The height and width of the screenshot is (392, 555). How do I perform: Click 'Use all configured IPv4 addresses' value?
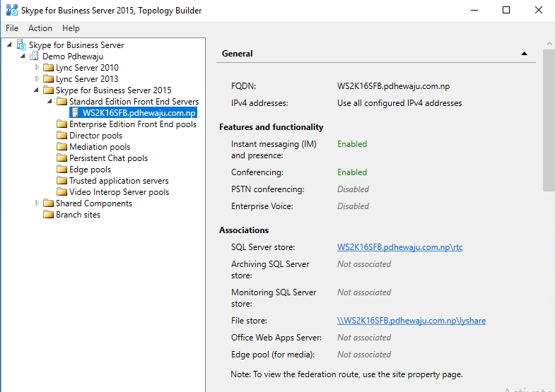(399, 103)
